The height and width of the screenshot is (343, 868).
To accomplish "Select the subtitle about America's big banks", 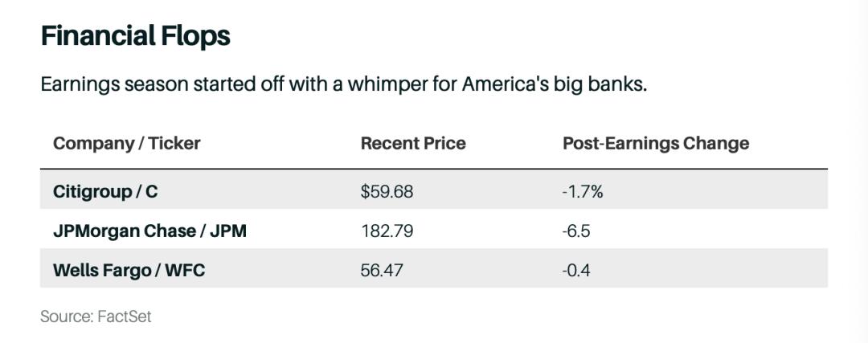I will pyautogui.click(x=344, y=85).
